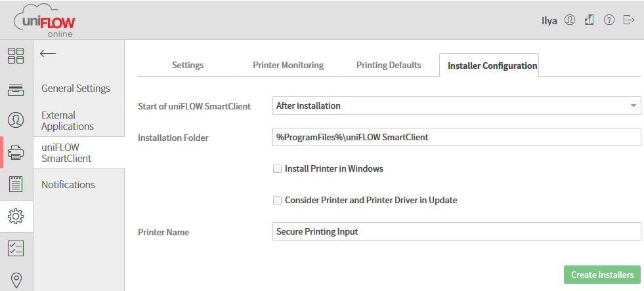Click the Printer Name input field
The height and width of the screenshot is (291, 644).
pos(456,231)
